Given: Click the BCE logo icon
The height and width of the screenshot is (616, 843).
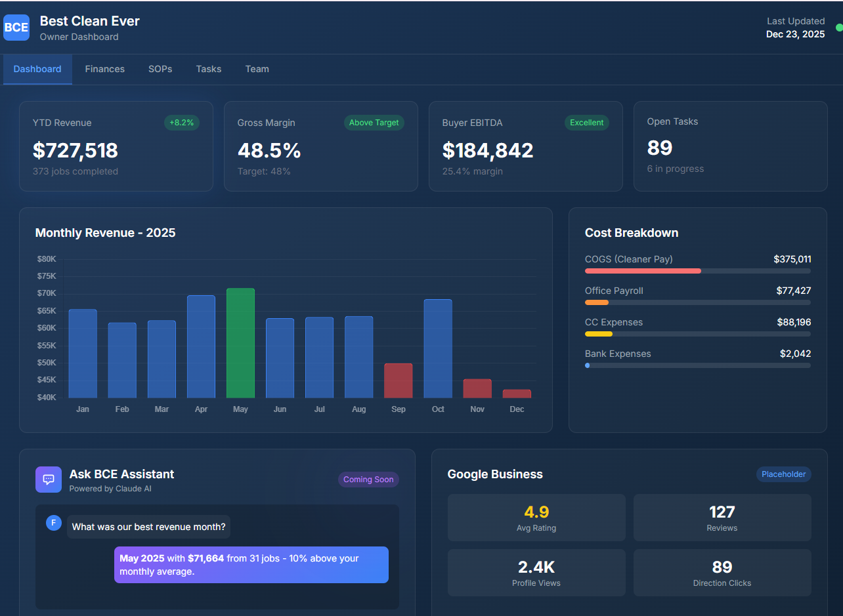Looking at the screenshot, I should (x=16, y=28).
